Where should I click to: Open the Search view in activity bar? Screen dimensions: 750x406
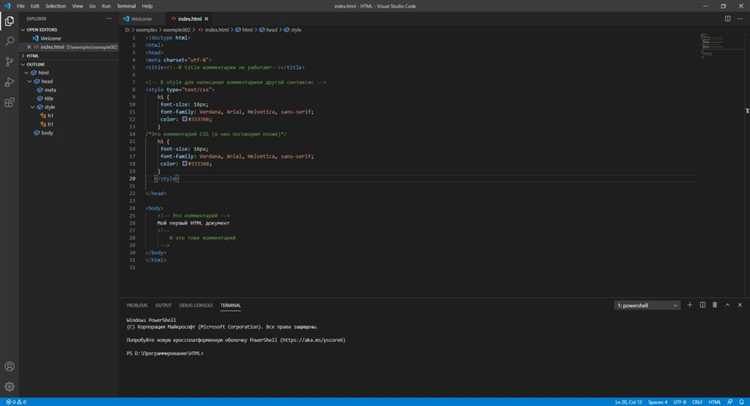[9, 41]
